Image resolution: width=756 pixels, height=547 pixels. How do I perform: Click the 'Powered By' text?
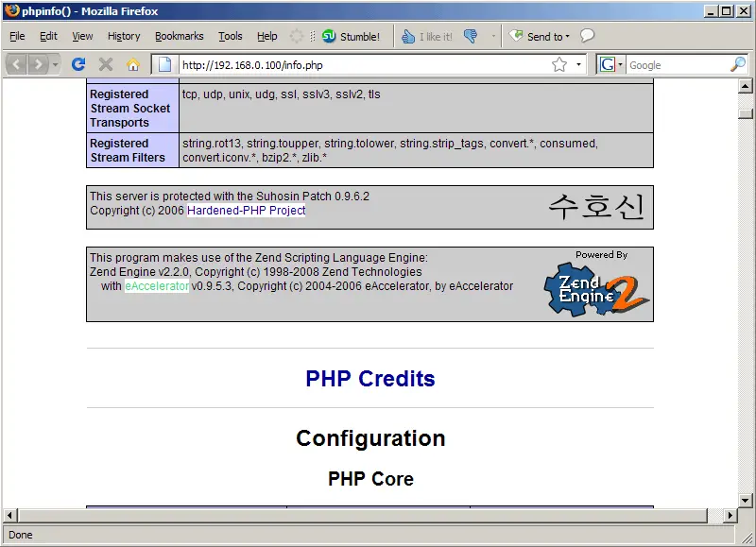[x=601, y=254]
